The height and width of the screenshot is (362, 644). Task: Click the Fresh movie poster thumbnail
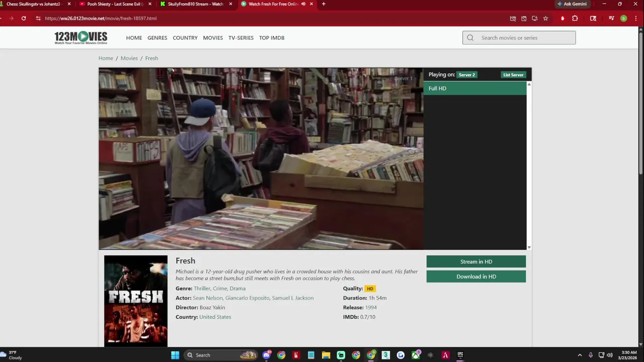(136, 301)
